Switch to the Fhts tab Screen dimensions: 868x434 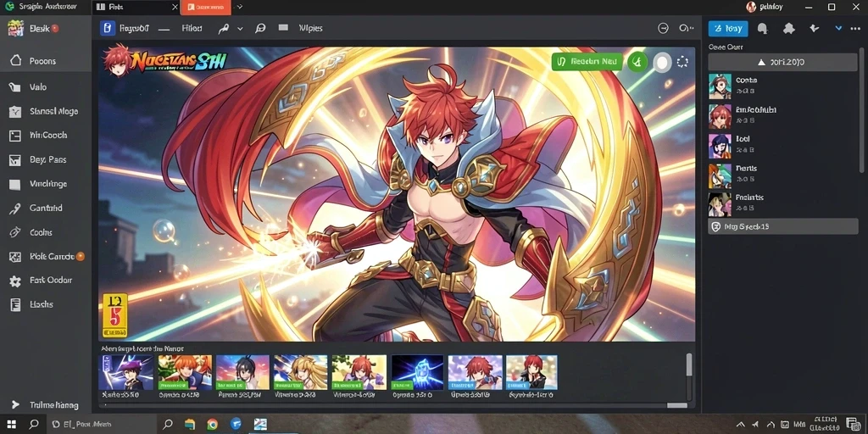click(136, 7)
